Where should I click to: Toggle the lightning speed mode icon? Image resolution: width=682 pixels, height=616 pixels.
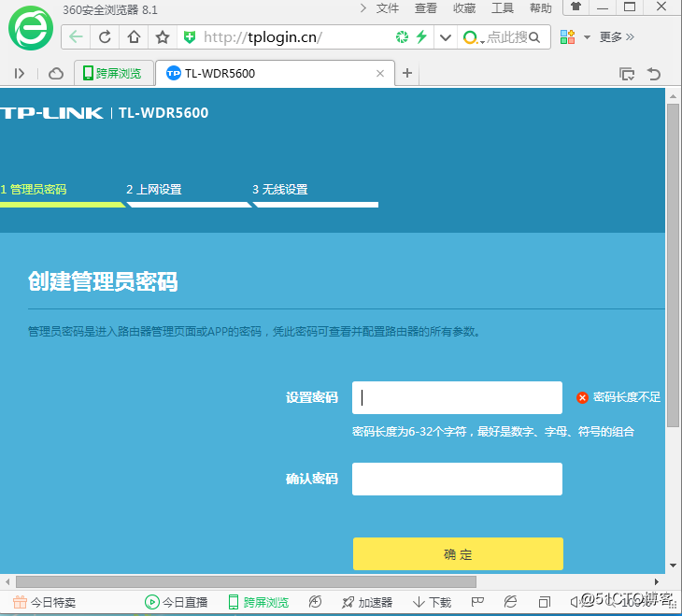[421, 37]
